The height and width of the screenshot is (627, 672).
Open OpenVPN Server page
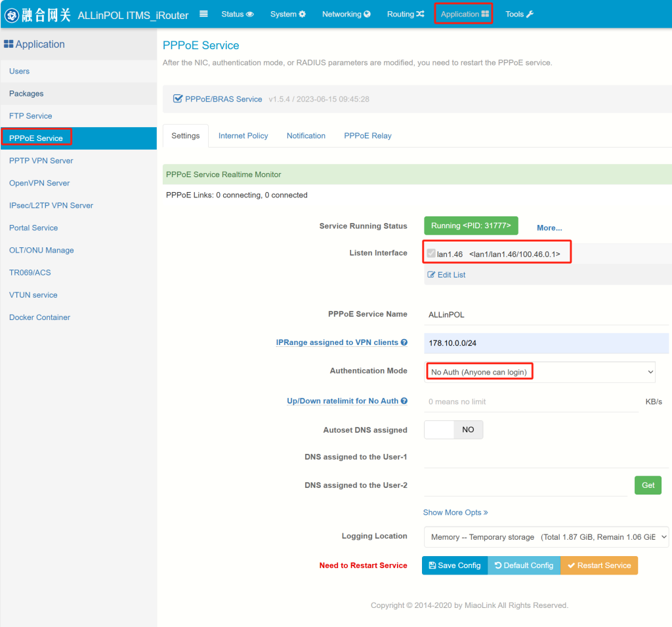click(x=79, y=183)
